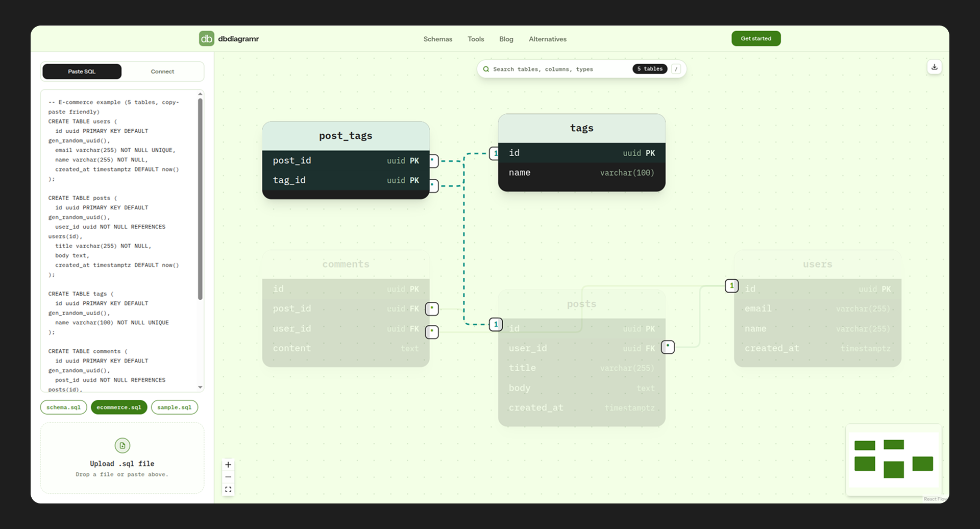Click the post_tags post_id connector handle
This screenshot has height=529, width=980.
tap(433, 160)
